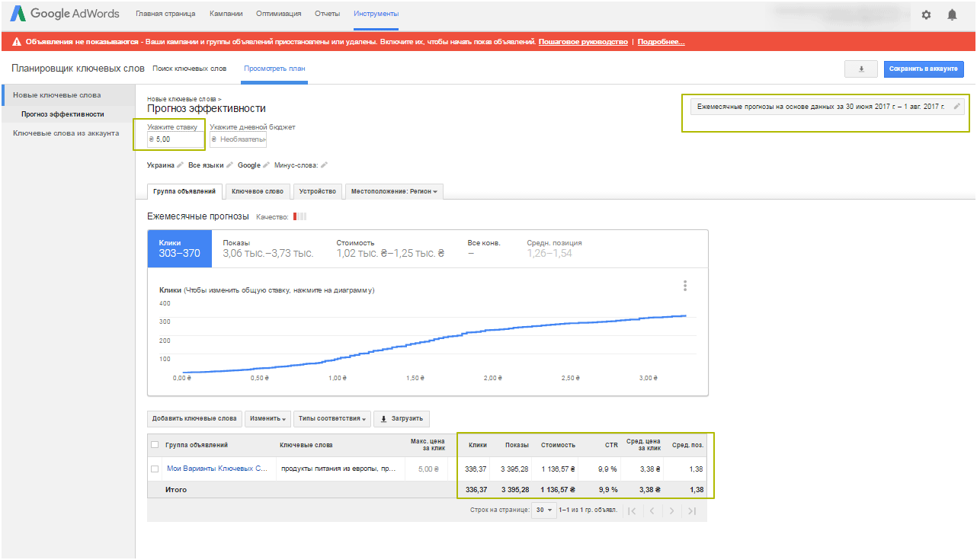Click the warning triangle icon in red banner

(x=16, y=42)
